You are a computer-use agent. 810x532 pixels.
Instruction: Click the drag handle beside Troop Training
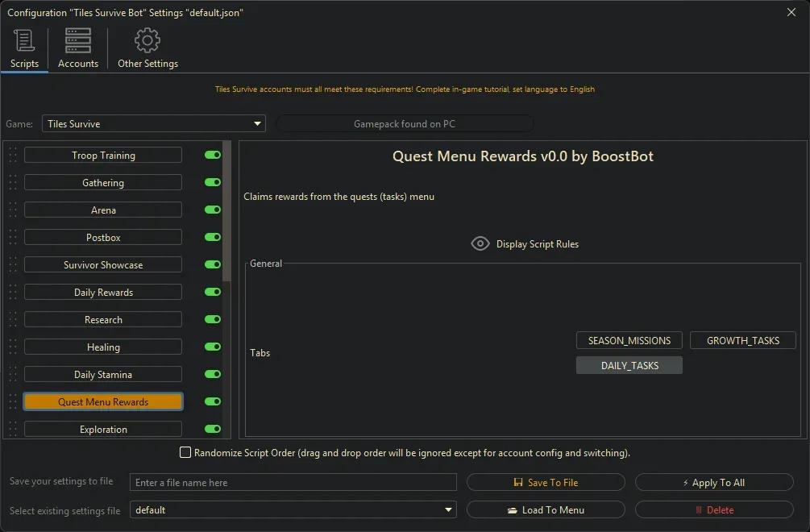coord(13,156)
